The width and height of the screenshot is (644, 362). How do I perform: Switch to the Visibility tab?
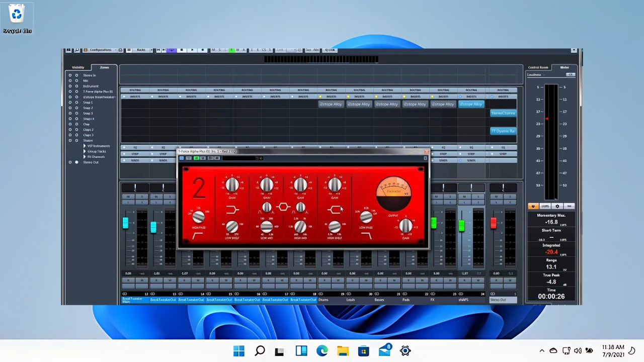point(78,67)
